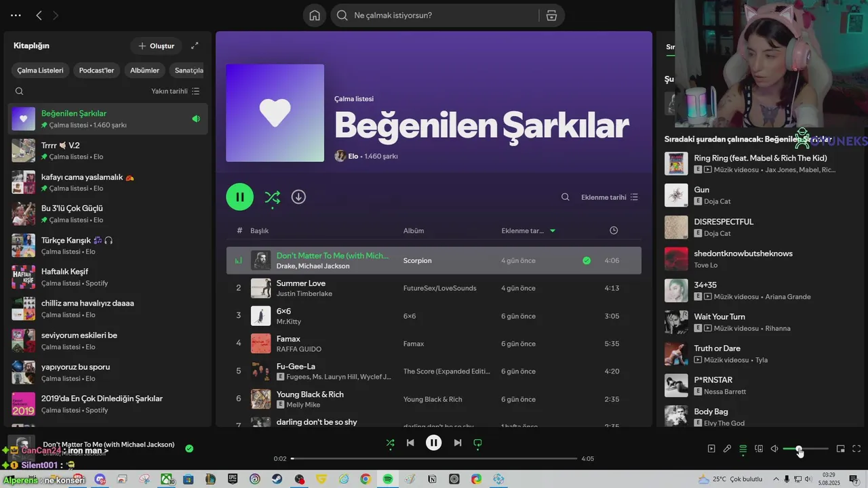Sort tracks by Başlık column header
This screenshot has height=488, width=868.
coord(260,230)
